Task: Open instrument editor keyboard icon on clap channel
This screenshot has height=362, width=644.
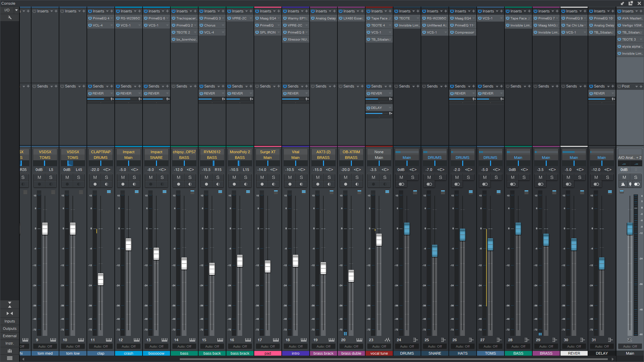Action: [109, 340]
